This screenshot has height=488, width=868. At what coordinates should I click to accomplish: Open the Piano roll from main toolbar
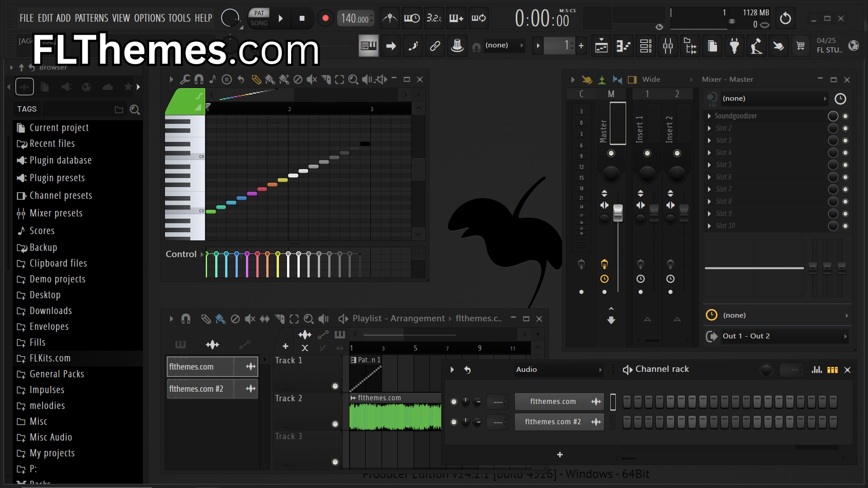623,46
